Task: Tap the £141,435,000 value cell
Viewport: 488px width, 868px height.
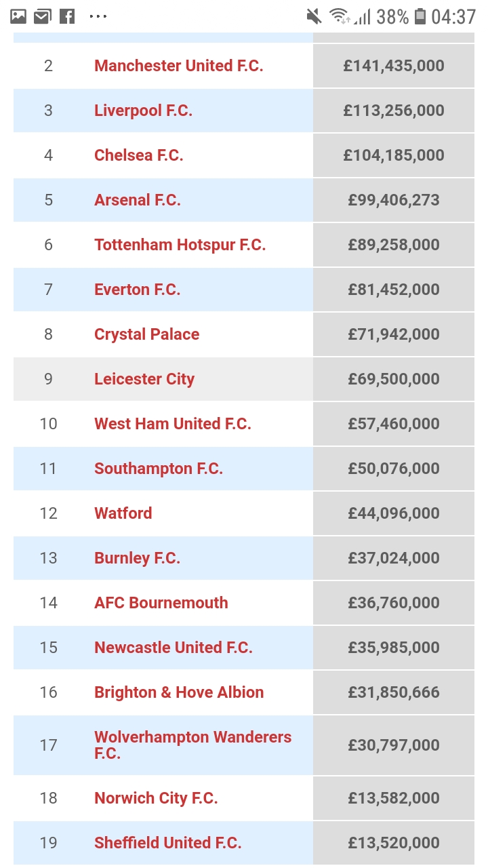Action: [393, 66]
